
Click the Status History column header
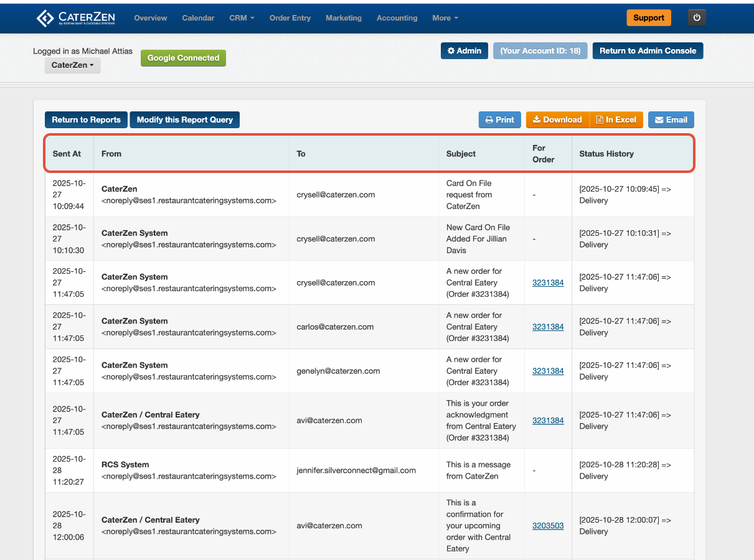(633, 154)
